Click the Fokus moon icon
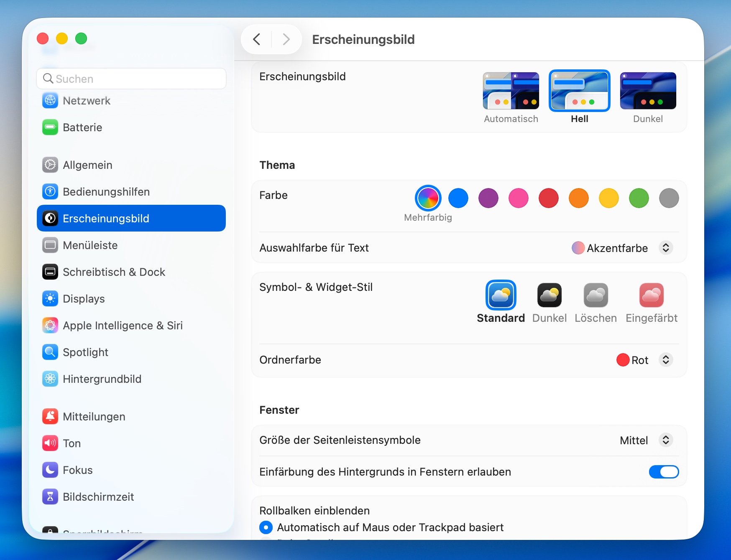The image size is (731, 560). [50, 470]
